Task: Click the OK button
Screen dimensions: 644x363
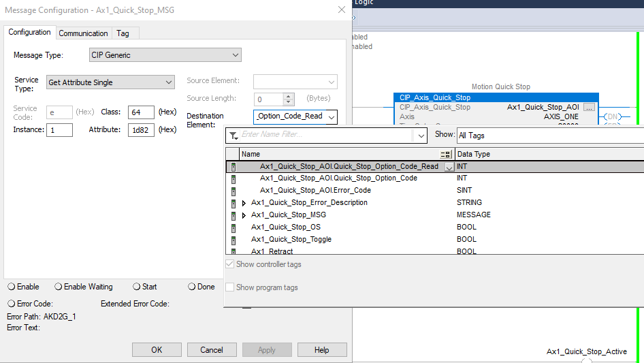Action: pyautogui.click(x=157, y=350)
